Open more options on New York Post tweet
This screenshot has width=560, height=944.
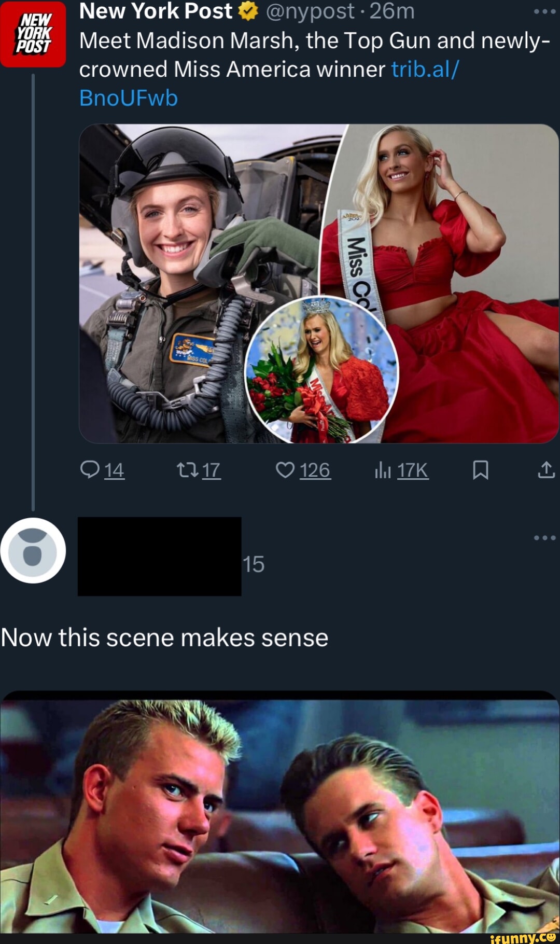[544, 11]
